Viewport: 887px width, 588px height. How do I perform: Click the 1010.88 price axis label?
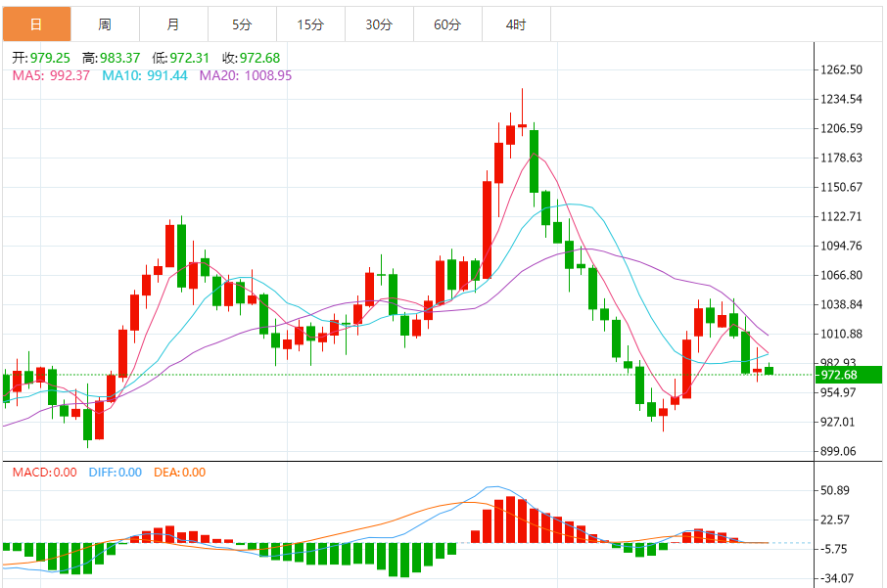[x=841, y=335]
